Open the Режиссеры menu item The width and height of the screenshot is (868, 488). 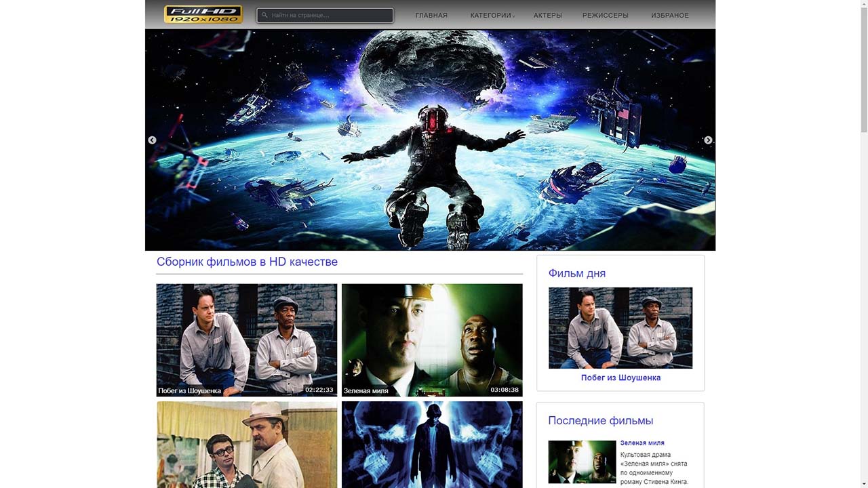(606, 16)
